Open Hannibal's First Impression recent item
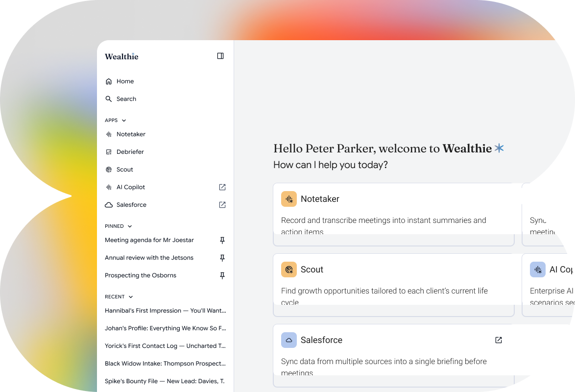Screen dimensions: 575x392 [x=166, y=311]
